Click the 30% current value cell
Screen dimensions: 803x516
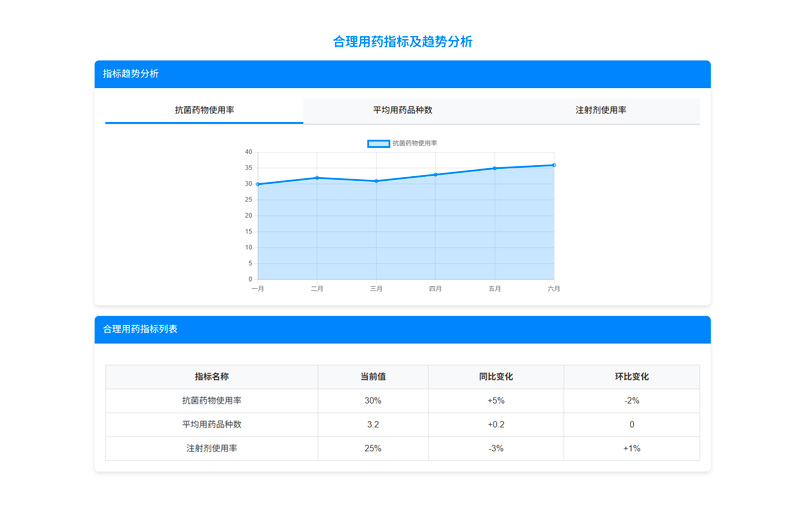click(x=373, y=401)
